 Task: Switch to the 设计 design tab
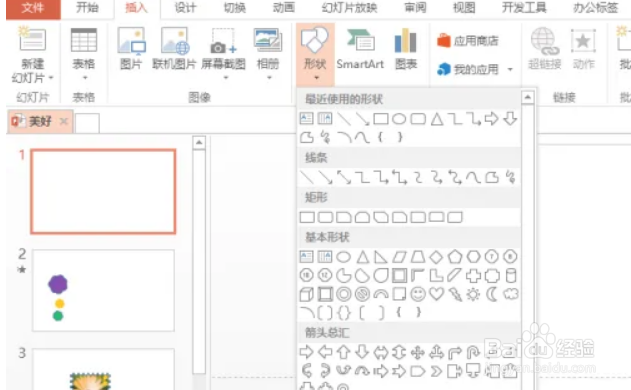pyautogui.click(x=186, y=8)
